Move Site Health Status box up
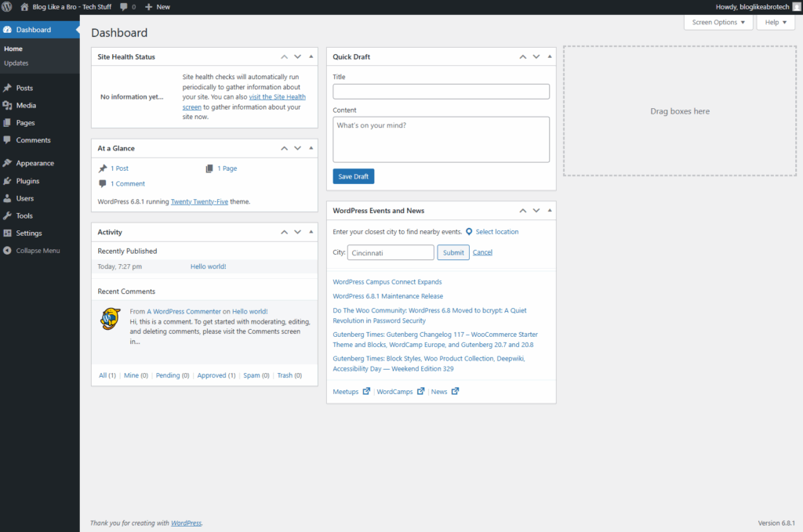Screen dimensions: 803x532 click(x=284, y=56)
